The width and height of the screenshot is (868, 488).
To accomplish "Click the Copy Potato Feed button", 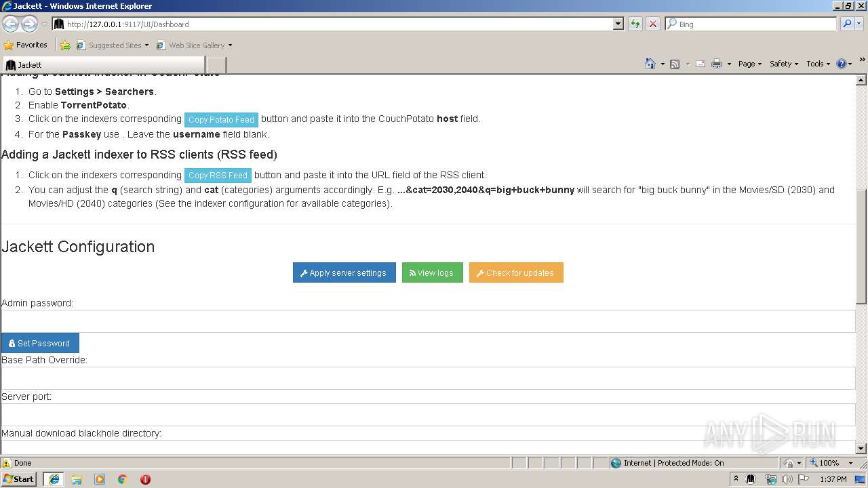I will (x=221, y=119).
